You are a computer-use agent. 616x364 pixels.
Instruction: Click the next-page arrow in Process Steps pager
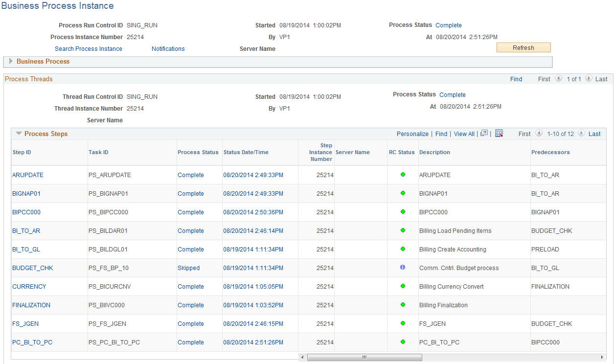581,133
